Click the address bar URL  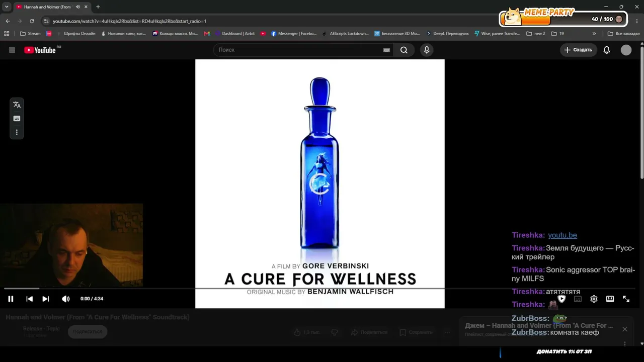129,21
